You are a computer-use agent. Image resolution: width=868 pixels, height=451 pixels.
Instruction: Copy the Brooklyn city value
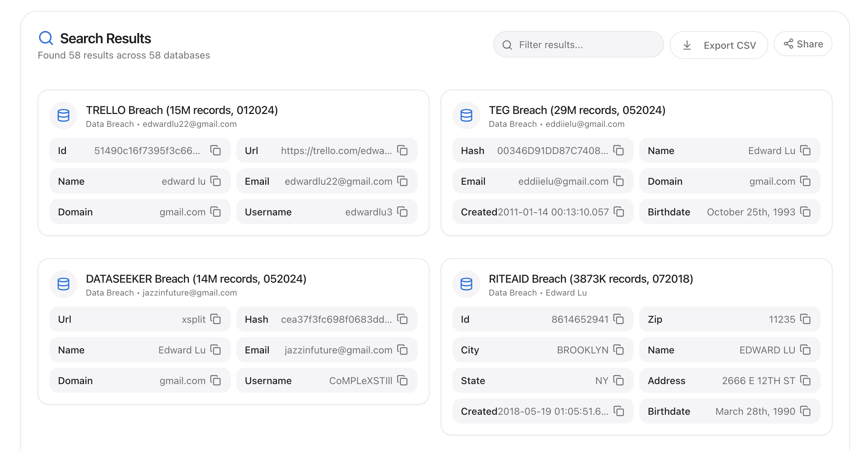coord(619,350)
